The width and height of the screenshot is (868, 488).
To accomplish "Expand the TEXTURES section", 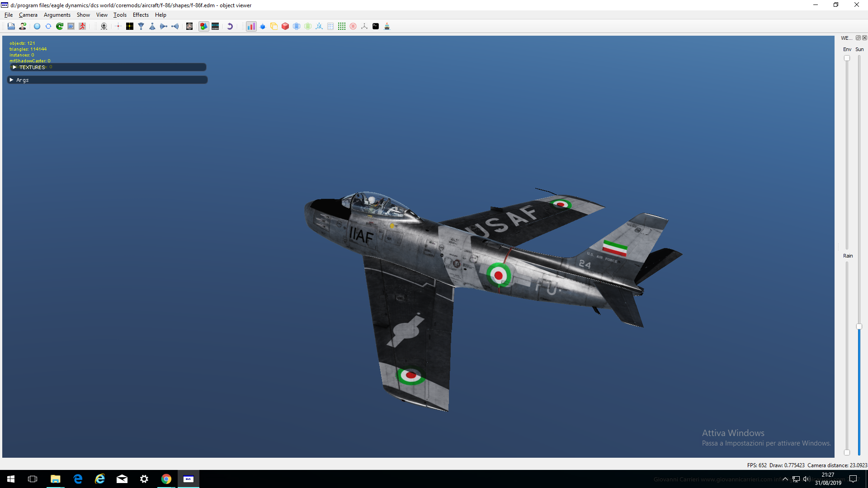I will (x=108, y=67).
